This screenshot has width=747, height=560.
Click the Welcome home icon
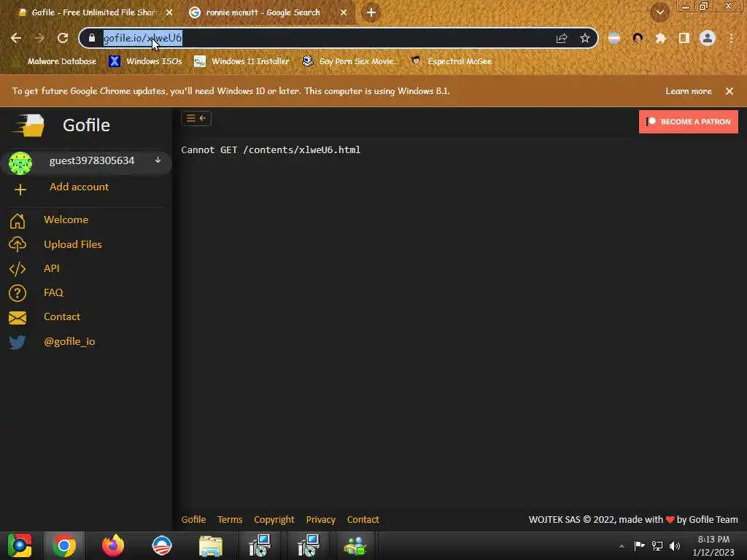pos(18,221)
